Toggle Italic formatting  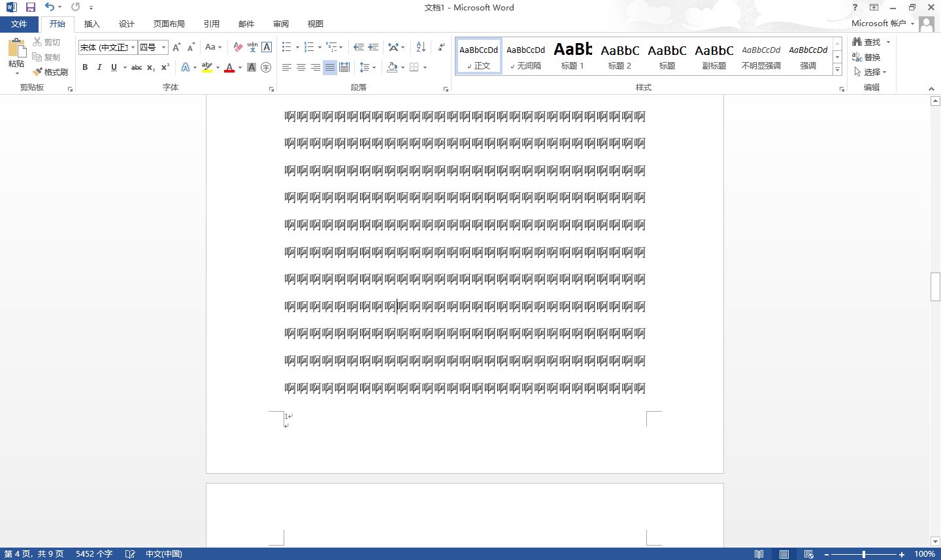[x=99, y=67]
